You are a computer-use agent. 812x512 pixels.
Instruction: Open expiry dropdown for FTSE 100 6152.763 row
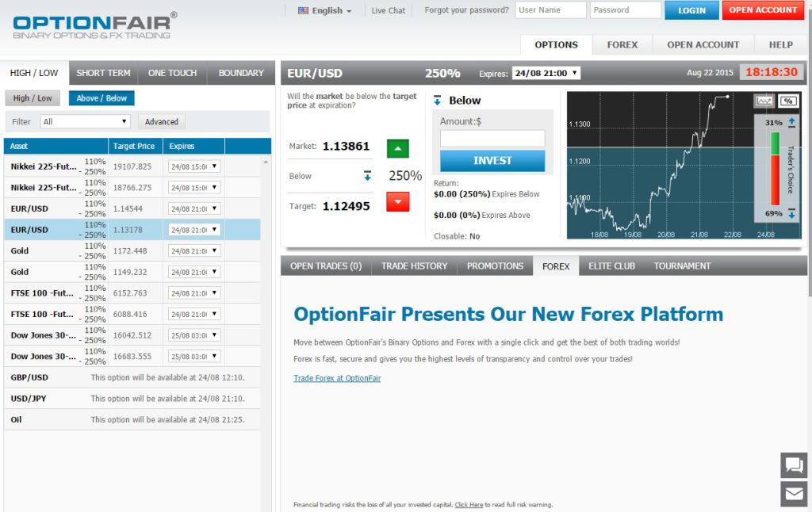click(194, 293)
